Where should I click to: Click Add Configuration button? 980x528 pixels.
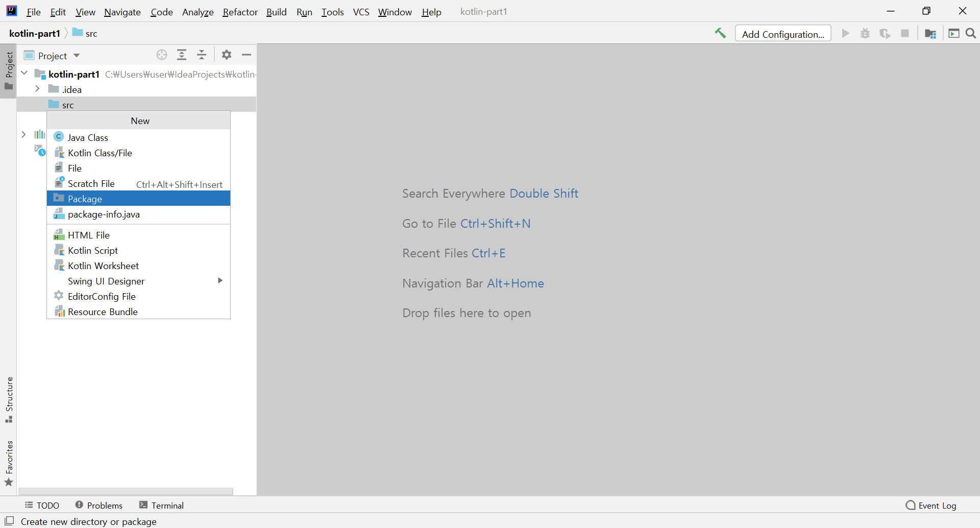point(783,34)
